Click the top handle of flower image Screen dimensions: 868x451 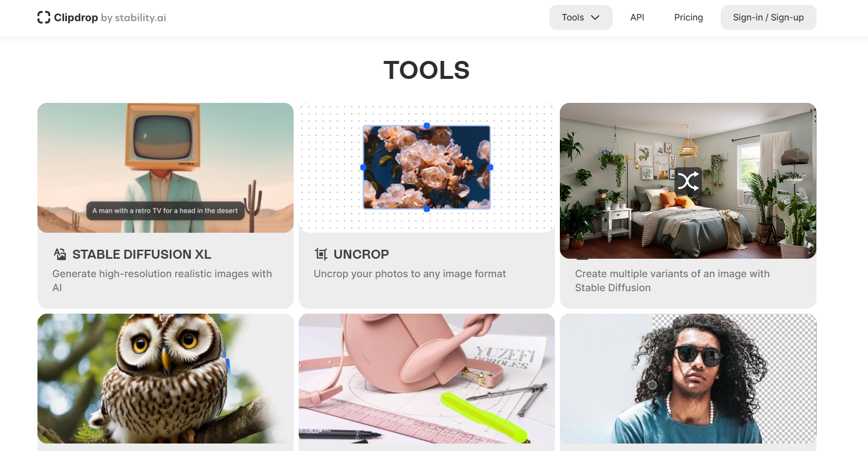coord(427,126)
